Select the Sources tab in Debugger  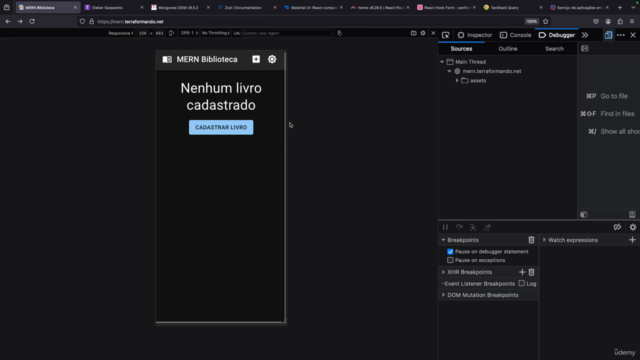tap(461, 49)
